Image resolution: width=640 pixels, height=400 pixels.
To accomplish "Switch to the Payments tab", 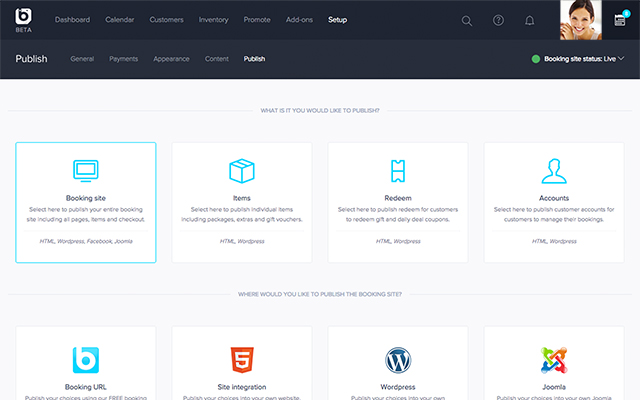I will coord(124,59).
